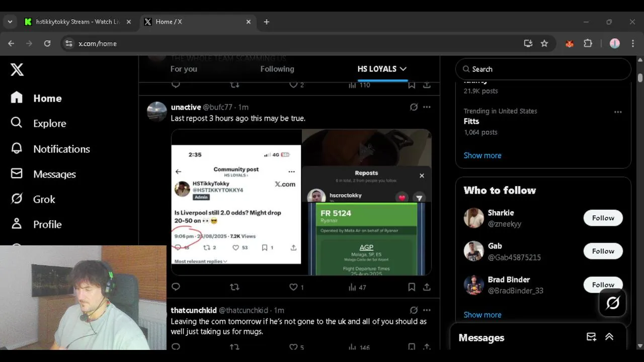View analytics showing 146 views
644x362 pixels.
359,347
